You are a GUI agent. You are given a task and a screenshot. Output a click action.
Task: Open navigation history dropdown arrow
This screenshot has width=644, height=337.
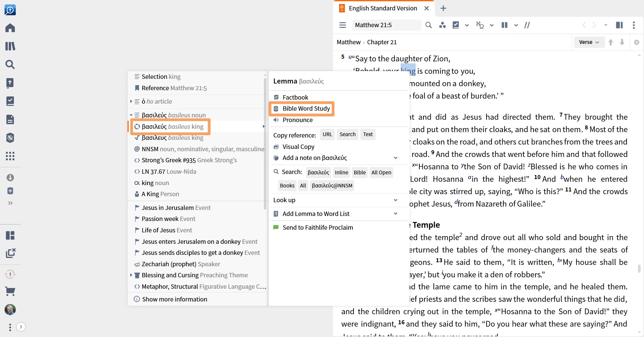(x=606, y=25)
